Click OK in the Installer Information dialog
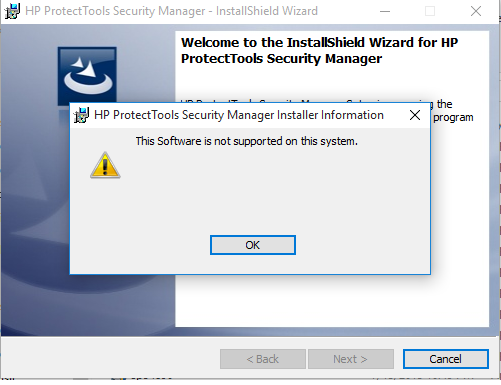This screenshot has height=385, width=501. pos(253,245)
